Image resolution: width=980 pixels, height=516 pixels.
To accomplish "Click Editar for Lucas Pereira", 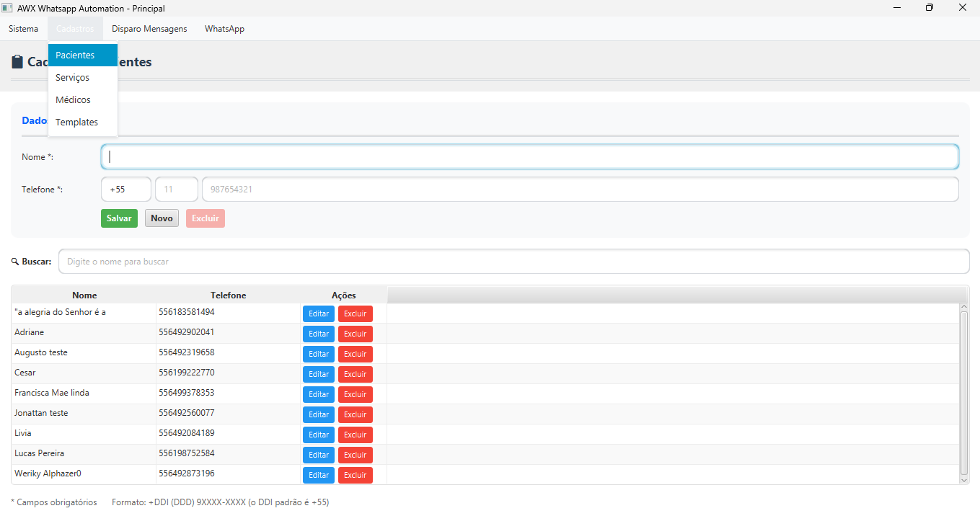I will (x=318, y=455).
